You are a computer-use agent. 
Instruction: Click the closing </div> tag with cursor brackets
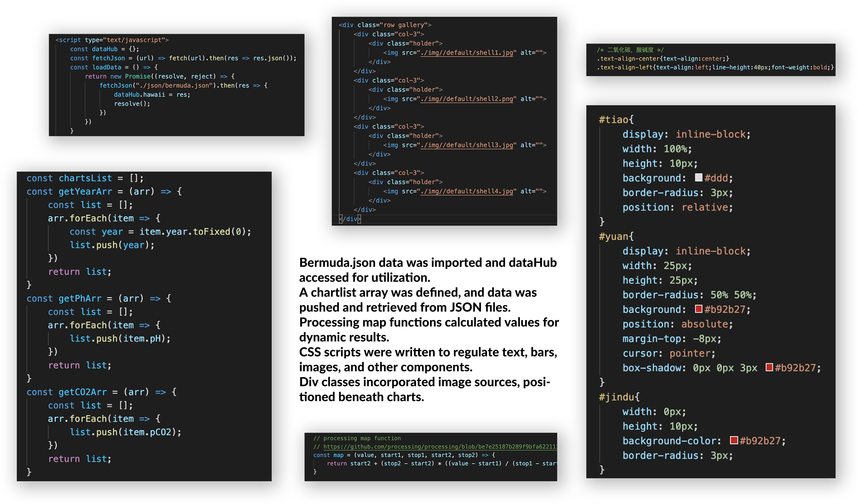350,219
